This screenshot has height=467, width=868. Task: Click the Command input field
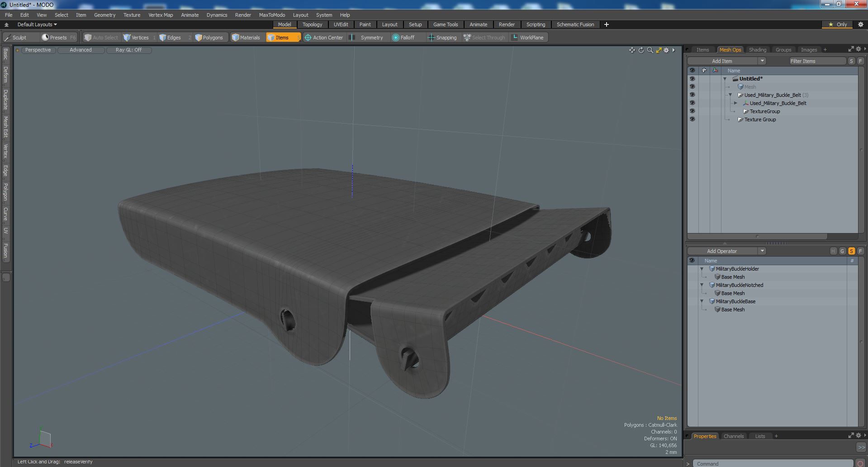point(773,463)
